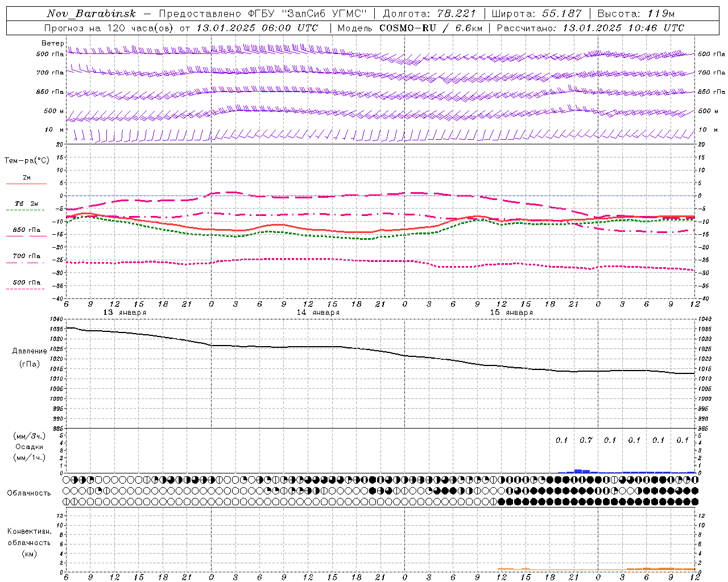
Task: Click 'Предоставлено ФГБУ "ЗапСиб УГМС"' text
Action: tap(263, 14)
